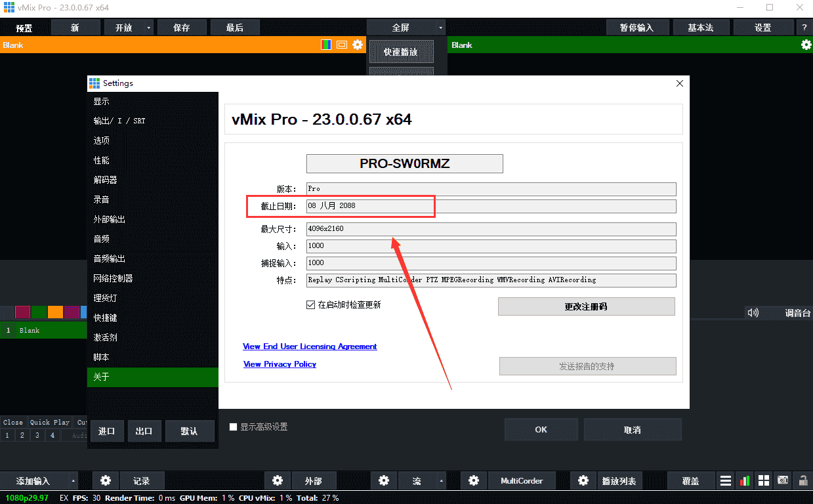Open View End User Licensing Agreement link
The image size is (813, 504).
[x=310, y=346]
